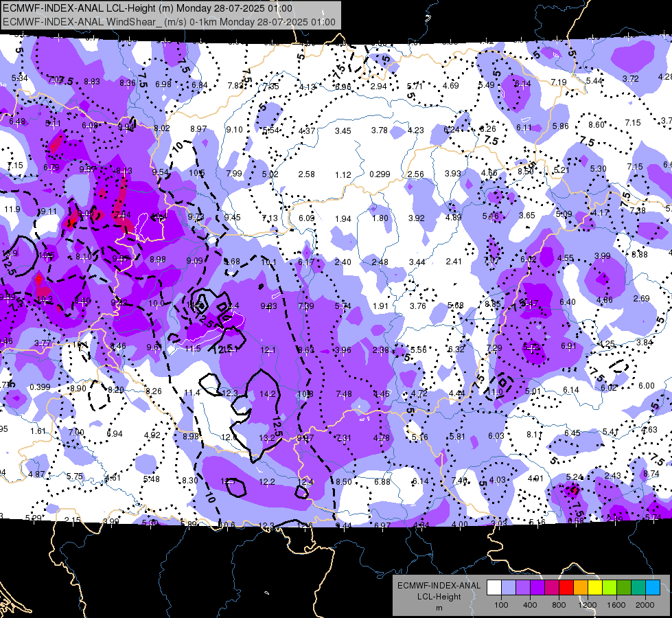Select the grid value 3.45
Image resolution: width=672 pixels, height=618 pixels.
click(343, 130)
